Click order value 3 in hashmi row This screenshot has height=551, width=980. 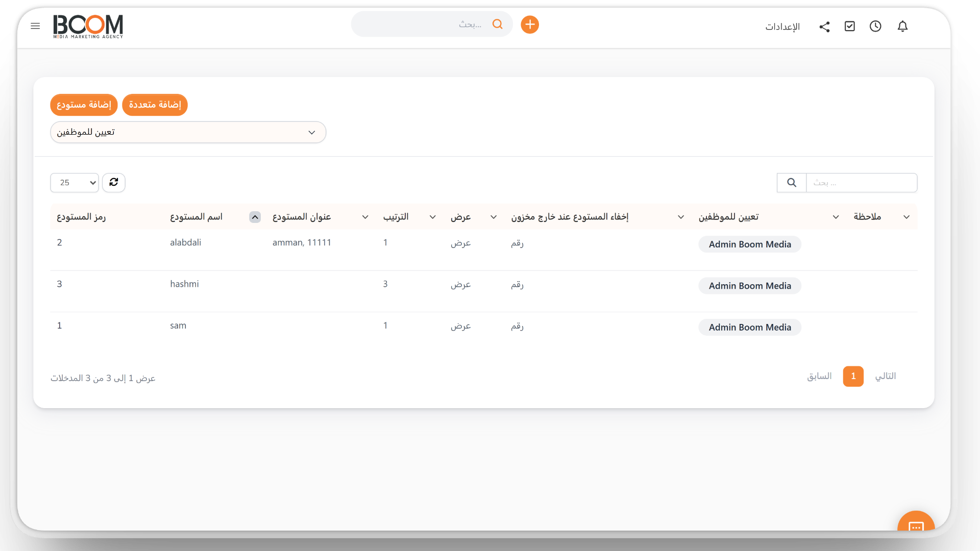(x=385, y=284)
